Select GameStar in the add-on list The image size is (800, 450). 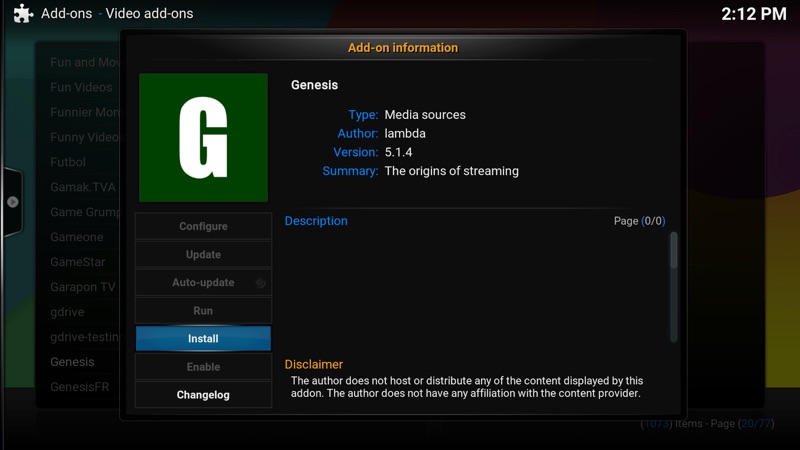(x=78, y=262)
